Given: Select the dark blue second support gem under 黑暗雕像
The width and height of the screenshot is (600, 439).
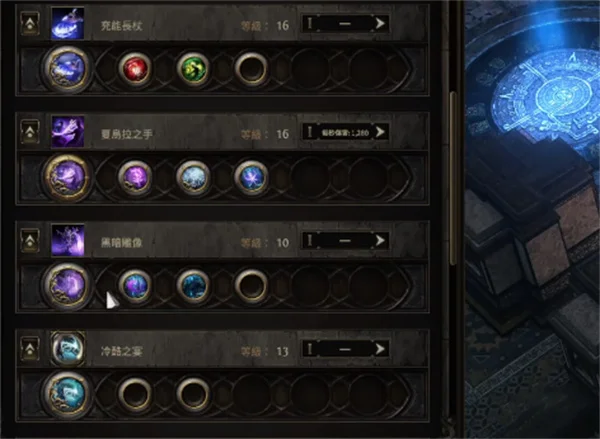Looking at the screenshot, I should coord(193,286).
